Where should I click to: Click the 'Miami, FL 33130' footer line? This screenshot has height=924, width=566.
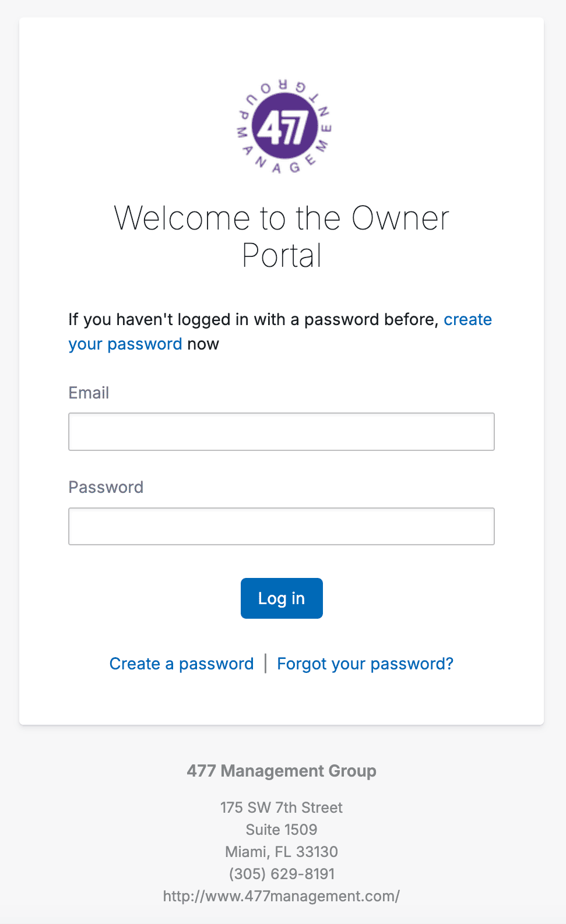pyautogui.click(x=282, y=852)
